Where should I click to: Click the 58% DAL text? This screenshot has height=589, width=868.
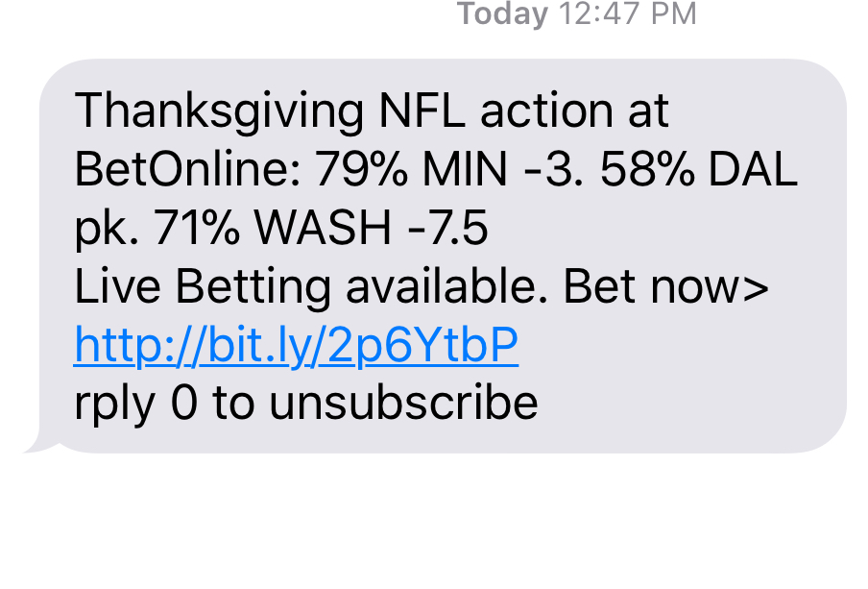[699, 169]
